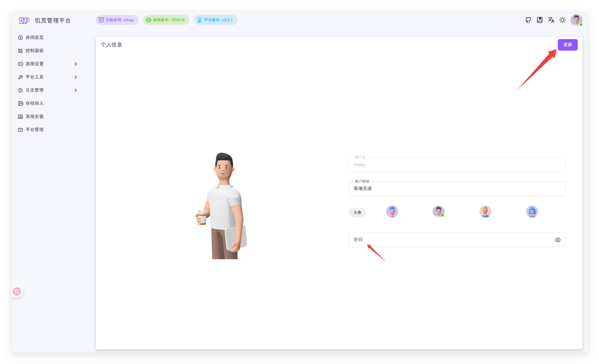This screenshot has width=599, height=364.
Task: Choose the orange-bearded avatar with glasses
Action: 485,211
